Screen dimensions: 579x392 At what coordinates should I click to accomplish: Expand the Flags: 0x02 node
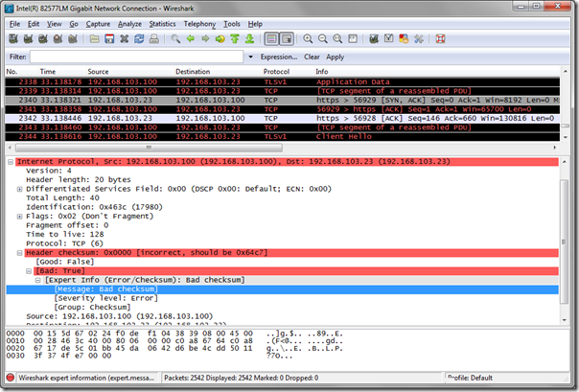tap(19, 217)
